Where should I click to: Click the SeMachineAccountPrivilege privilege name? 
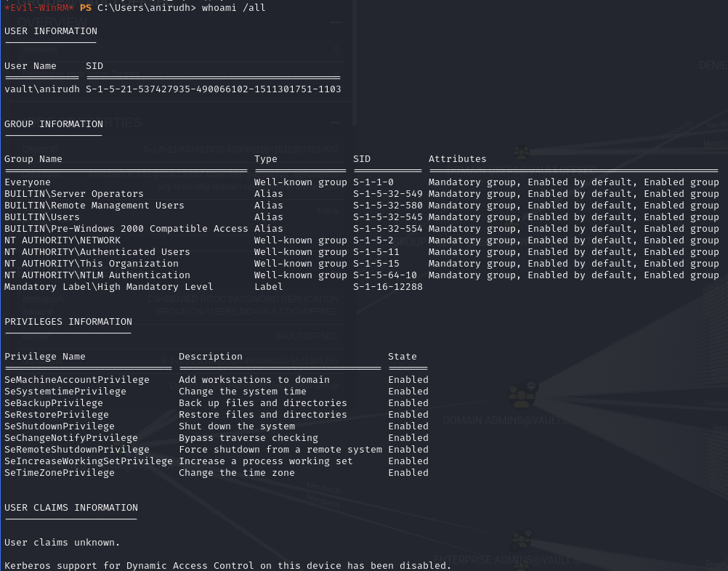tap(77, 380)
